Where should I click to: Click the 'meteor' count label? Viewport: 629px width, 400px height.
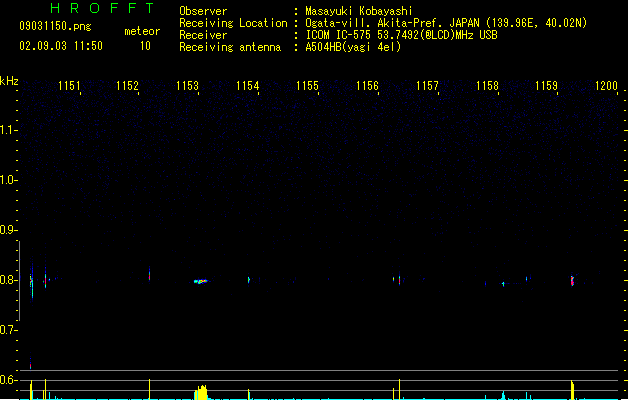[x=142, y=31]
